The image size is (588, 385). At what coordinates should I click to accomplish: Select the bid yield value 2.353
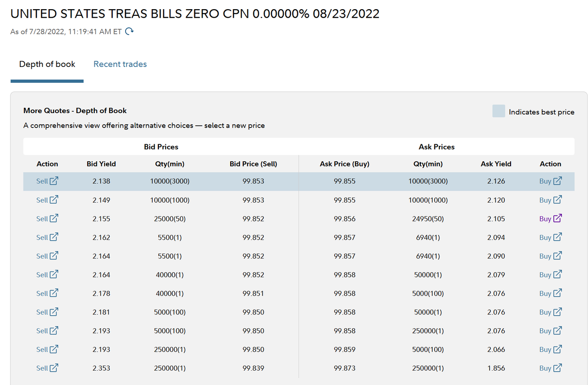[x=101, y=368]
